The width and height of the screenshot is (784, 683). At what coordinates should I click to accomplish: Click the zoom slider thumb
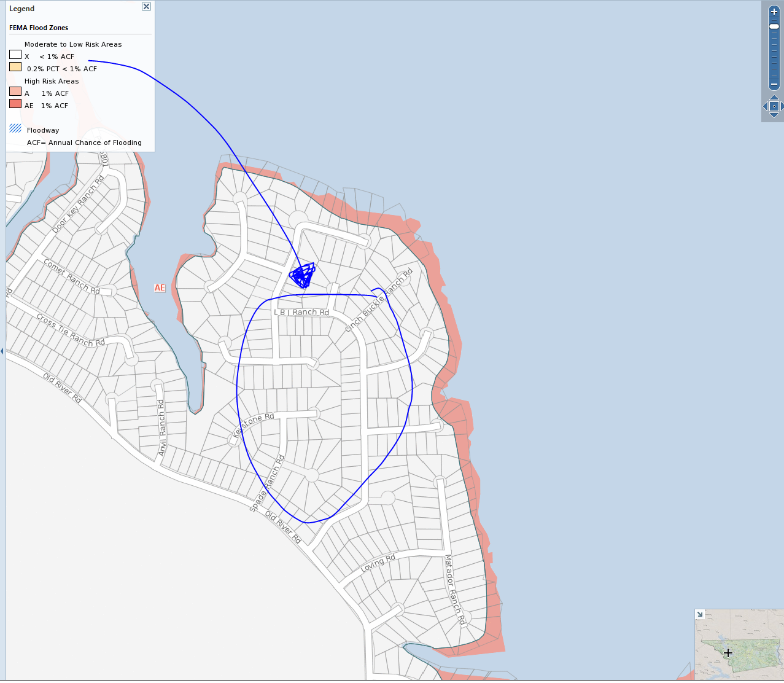pos(774,26)
